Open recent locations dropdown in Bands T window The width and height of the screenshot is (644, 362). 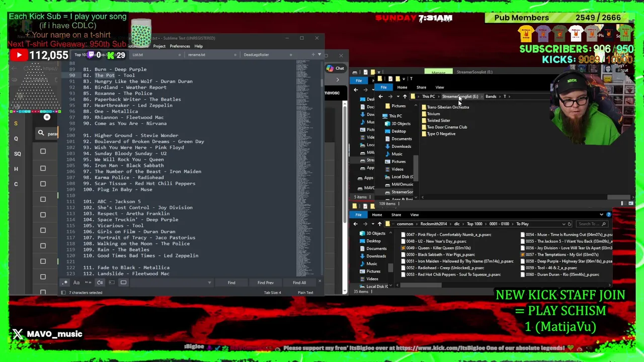pyautogui.click(x=398, y=97)
